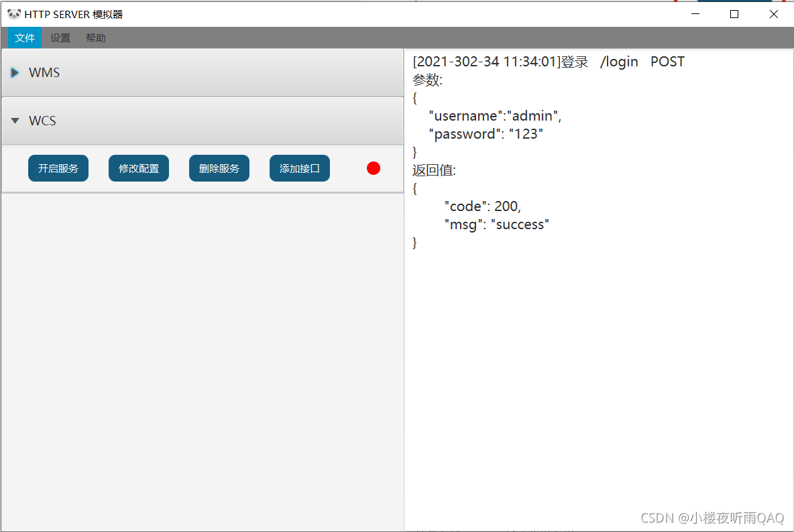Click the panda app icon in title bar
Screen dimensions: 794x532
pyautogui.click(x=14, y=14)
